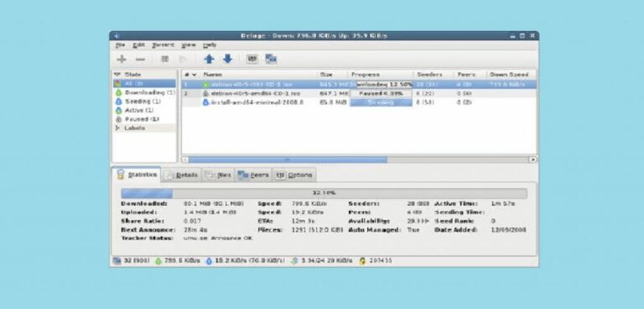Image resolution: width=644 pixels, height=309 pixels.
Task: Select the install-amd64-minimal-2008.0 torrent name
Action: tap(257, 102)
